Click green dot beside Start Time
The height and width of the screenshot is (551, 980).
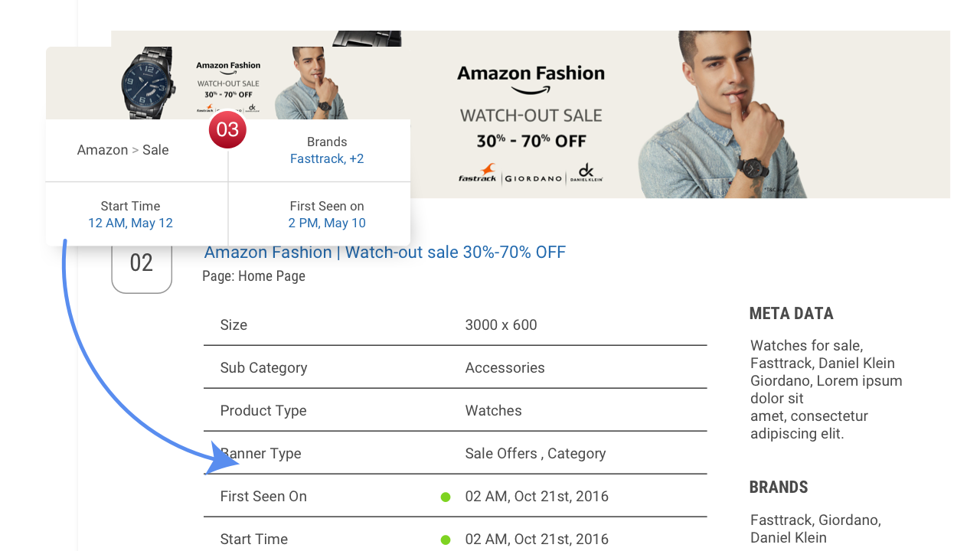coord(446,540)
